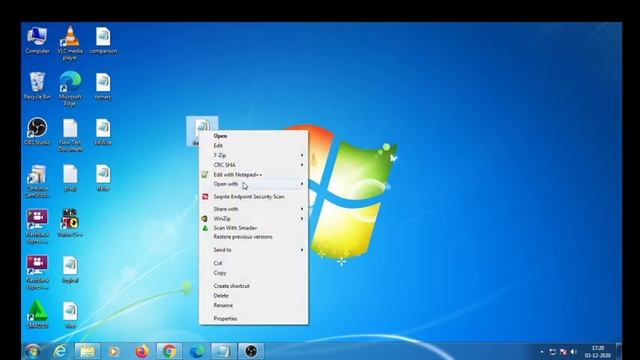The width and height of the screenshot is (640, 360).
Task: Launch Google Chrome from the taskbar
Action: click(169, 351)
